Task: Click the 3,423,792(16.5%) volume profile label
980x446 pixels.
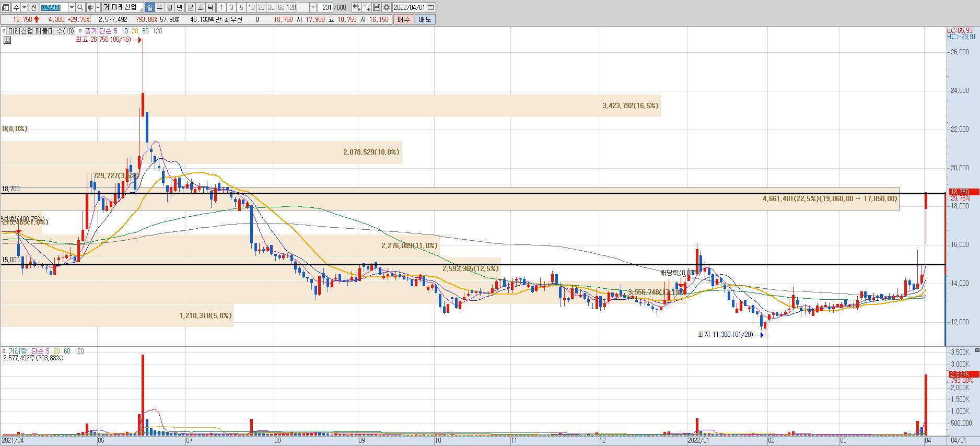Action: [631, 105]
